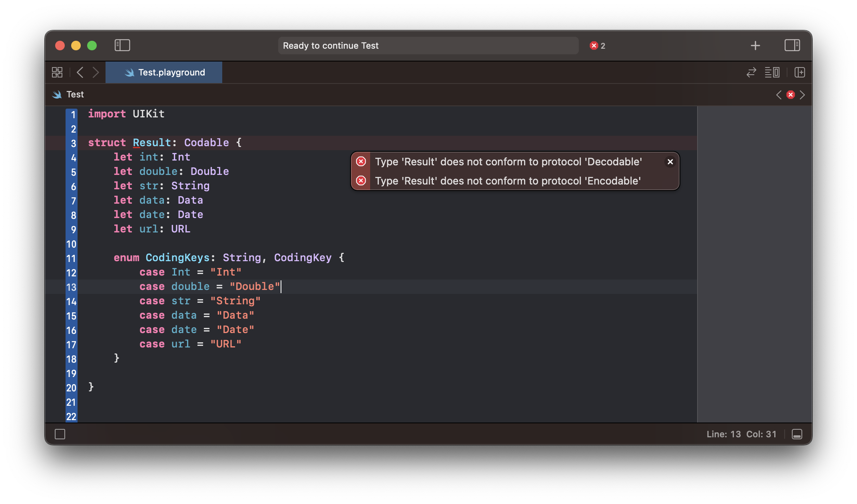Dismiss the error popup with X
Image resolution: width=857 pixels, height=504 pixels.
[x=670, y=162]
